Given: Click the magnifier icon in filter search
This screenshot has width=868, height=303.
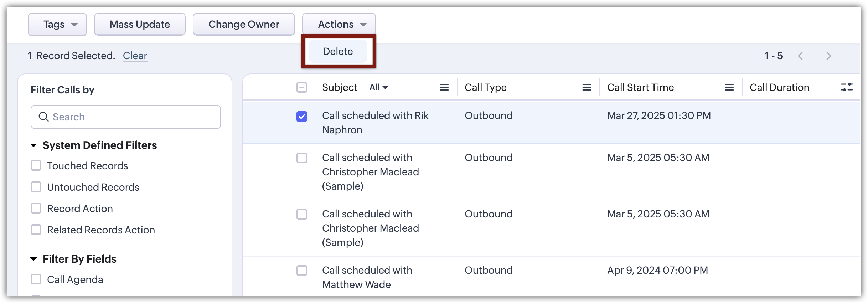Looking at the screenshot, I should 43,117.
